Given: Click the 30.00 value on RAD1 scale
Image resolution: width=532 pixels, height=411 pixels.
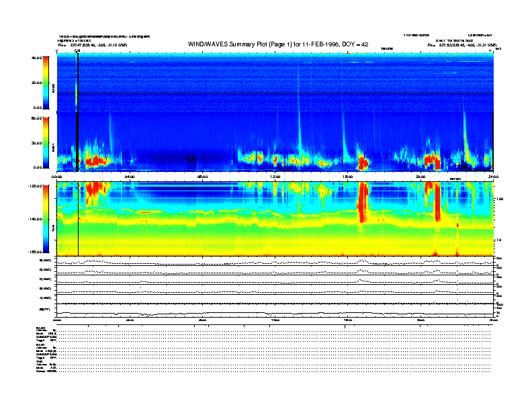Looking at the screenshot, I should (x=36, y=143).
